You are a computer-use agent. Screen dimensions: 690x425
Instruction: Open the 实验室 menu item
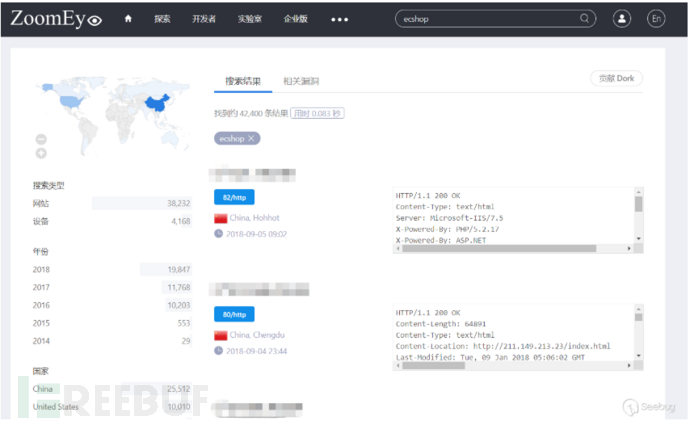tap(250, 19)
